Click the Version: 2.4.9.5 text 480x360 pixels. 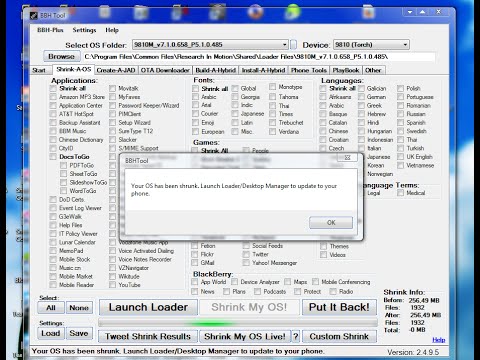[x=413, y=352]
